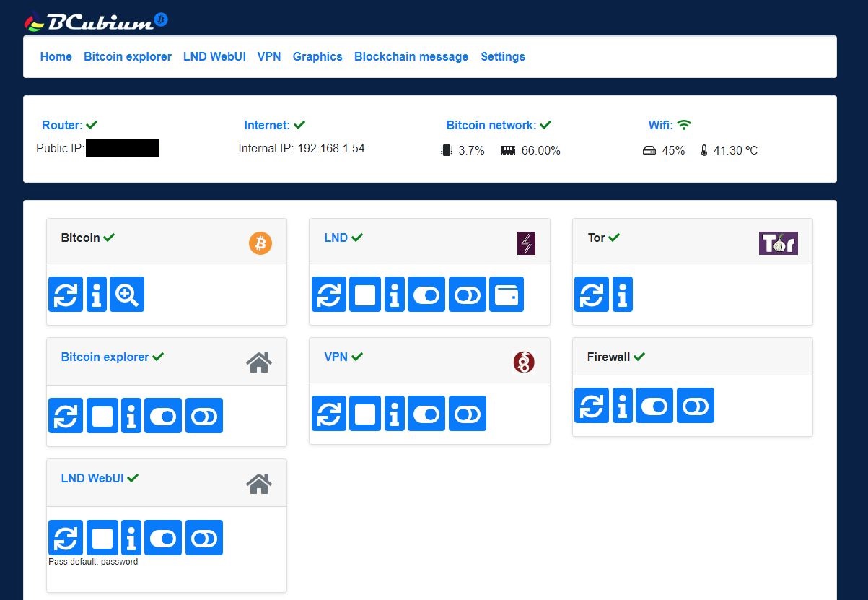Toggle the first LND switch on
This screenshot has height=600, width=868.
coord(426,295)
